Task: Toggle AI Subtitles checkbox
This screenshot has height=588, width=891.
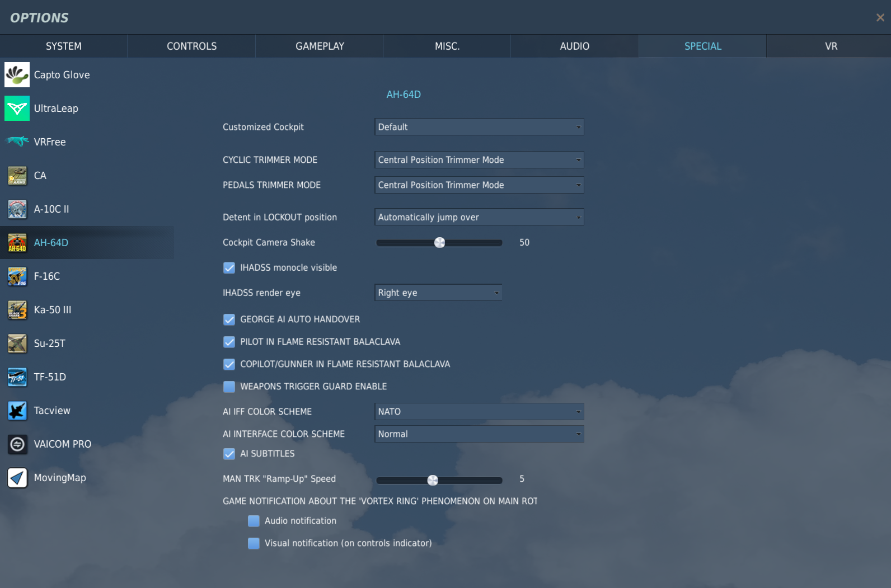Action: 229,454
